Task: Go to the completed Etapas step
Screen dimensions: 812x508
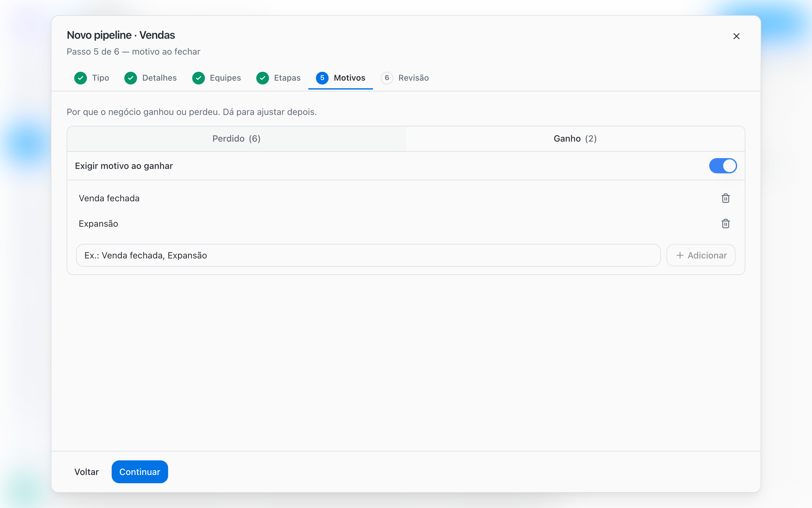Action: coord(278,78)
